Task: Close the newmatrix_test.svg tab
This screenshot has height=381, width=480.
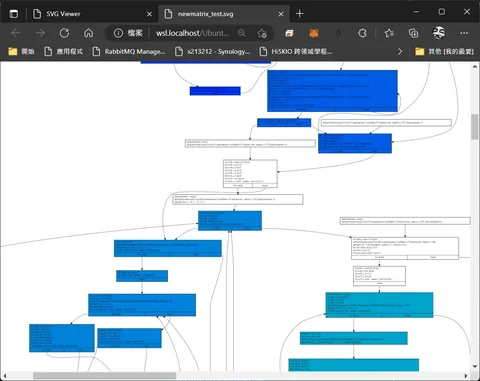Action: (281, 14)
